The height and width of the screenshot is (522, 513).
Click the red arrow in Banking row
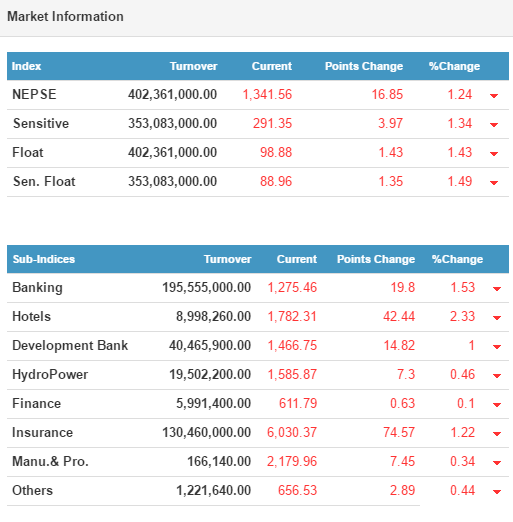[497, 289]
